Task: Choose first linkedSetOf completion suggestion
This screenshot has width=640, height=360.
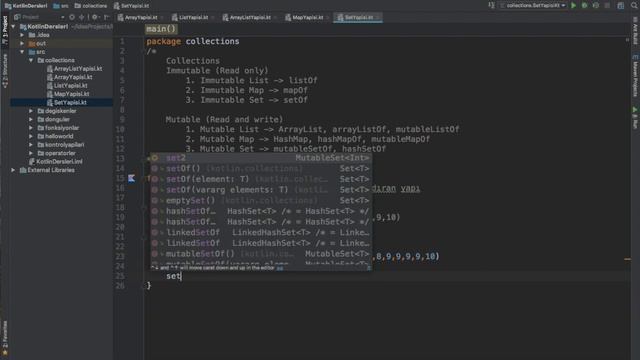Action: click(x=261, y=232)
